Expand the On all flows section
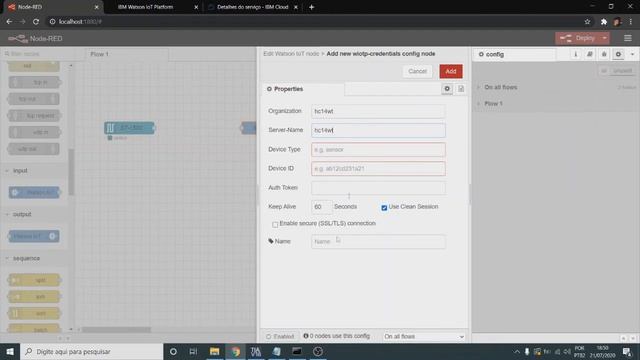The height and width of the screenshot is (360, 640). [x=500, y=87]
